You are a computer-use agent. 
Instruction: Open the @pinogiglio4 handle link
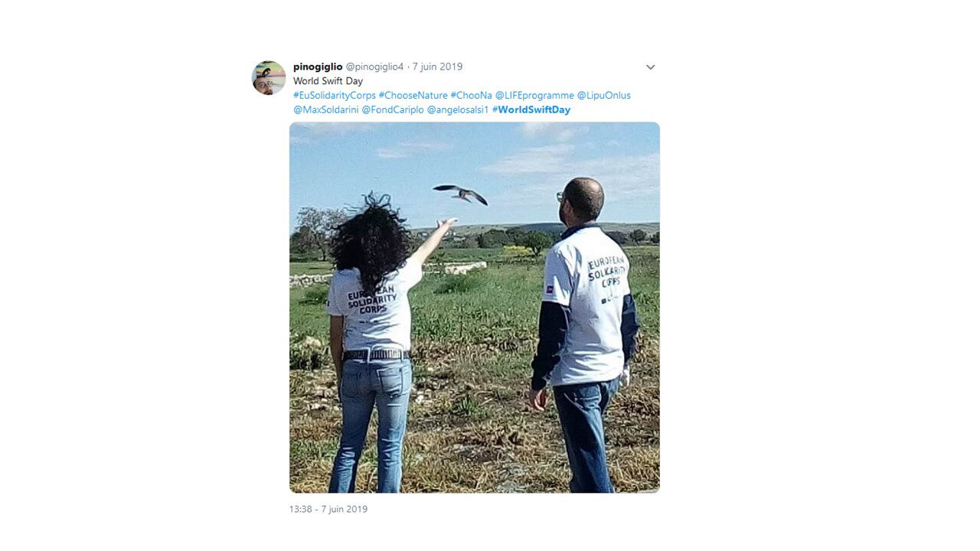[374, 67]
